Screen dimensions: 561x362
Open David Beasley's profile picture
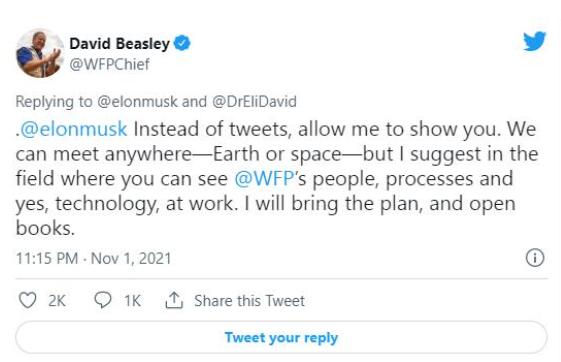coord(40,53)
